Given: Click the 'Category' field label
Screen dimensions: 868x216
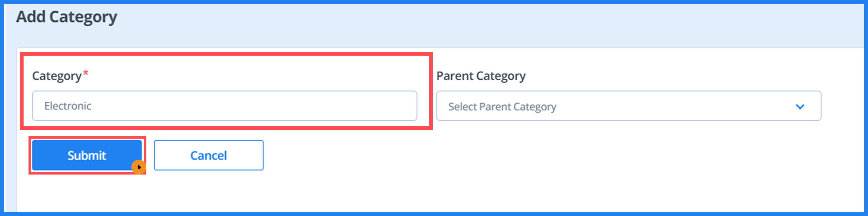Looking at the screenshot, I should pyautogui.click(x=57, y=76).
